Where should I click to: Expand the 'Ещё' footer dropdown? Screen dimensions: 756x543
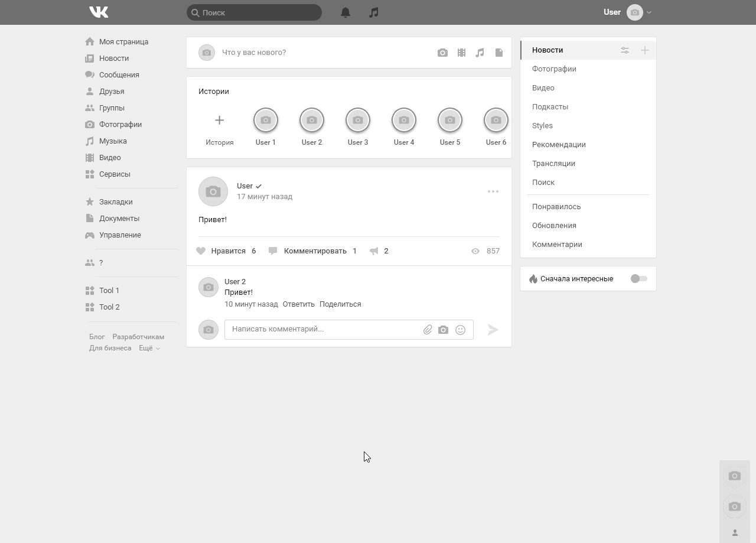click(149, 348)
